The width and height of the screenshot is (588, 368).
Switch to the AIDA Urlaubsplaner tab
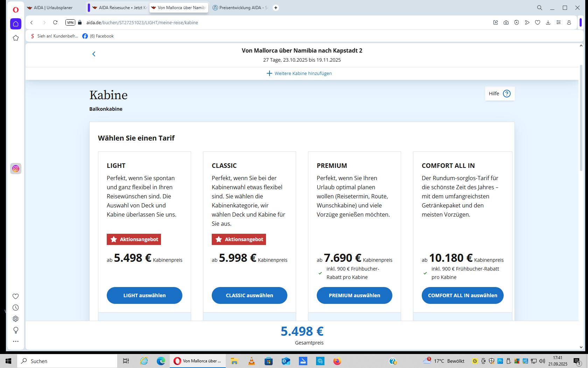tap(53, 8)
